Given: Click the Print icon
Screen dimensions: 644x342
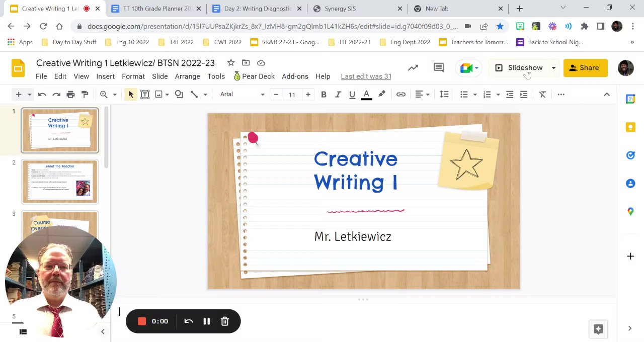Looking at the screenshot, I should (x=70, y=95).
